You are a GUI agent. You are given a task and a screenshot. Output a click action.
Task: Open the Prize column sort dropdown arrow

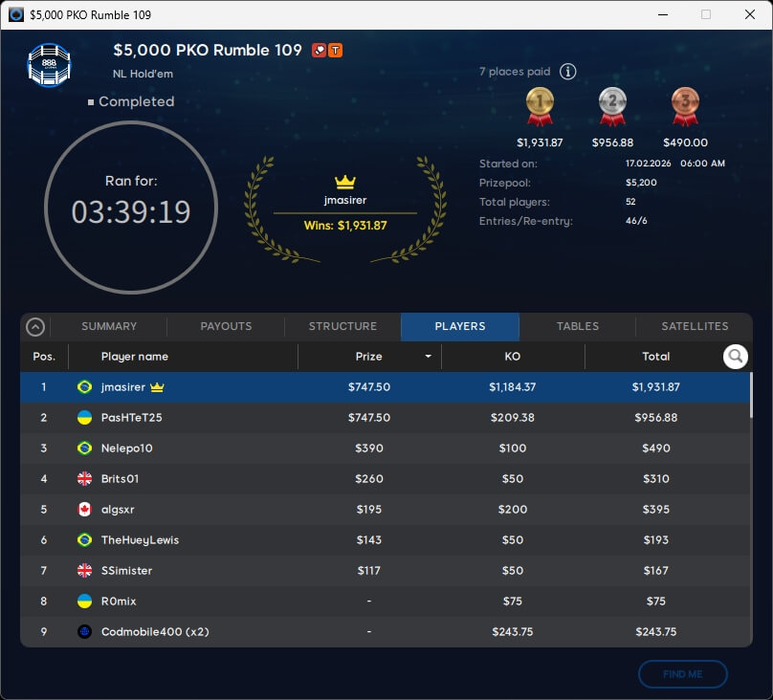[428, 357]
